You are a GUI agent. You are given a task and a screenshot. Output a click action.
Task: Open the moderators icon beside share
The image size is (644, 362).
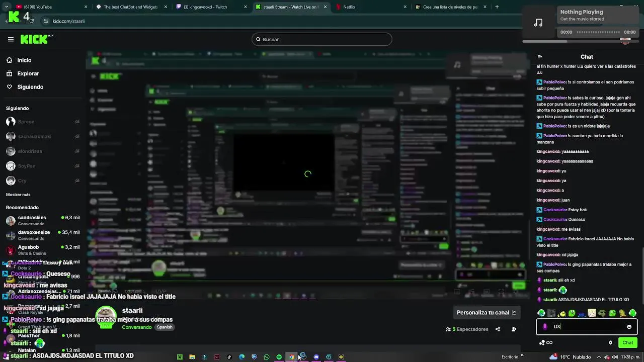coord(514,329)
